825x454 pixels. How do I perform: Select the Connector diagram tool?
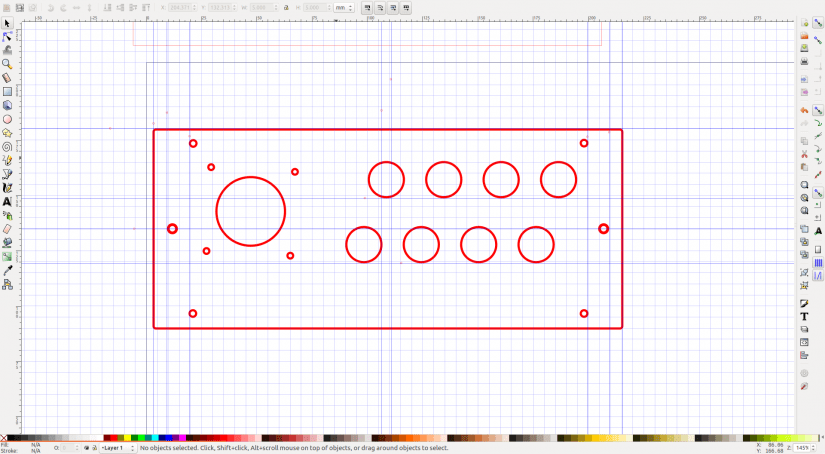7,285
